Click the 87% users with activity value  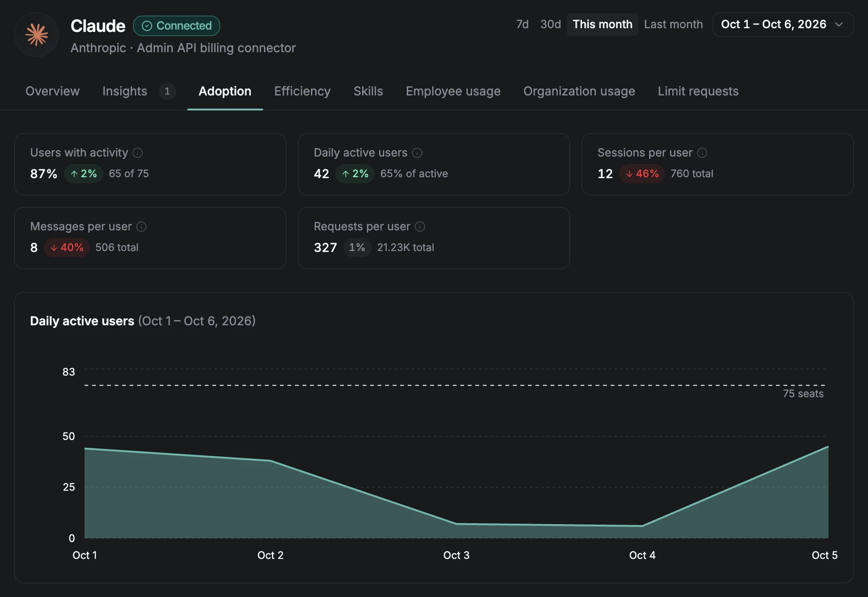(x=44, y=174)
